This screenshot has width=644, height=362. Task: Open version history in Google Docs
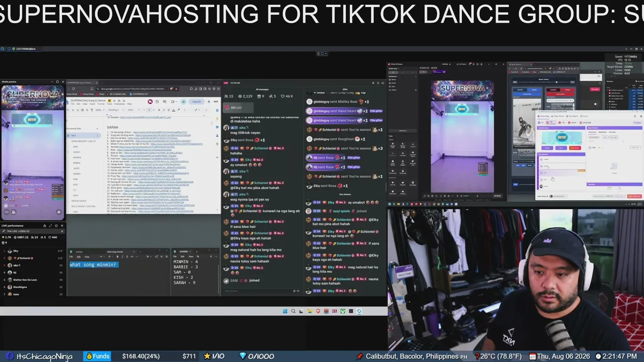[157, 102]
